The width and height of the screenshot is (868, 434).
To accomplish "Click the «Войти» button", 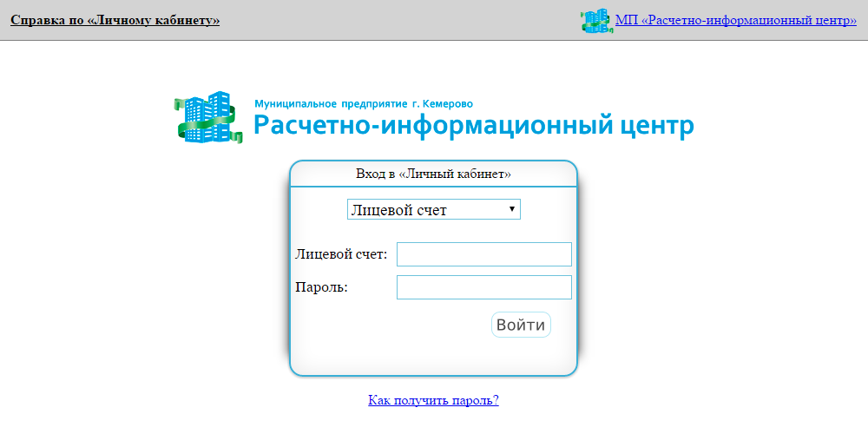I will (521, 325).
